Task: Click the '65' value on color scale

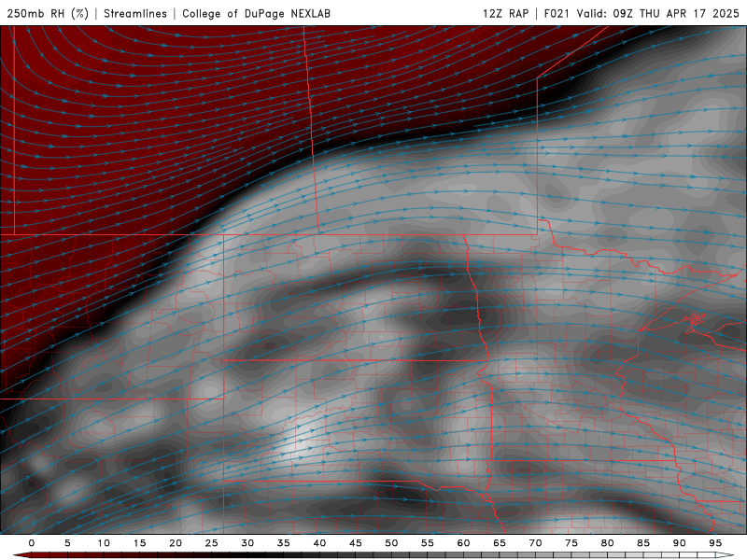Action: point(500,543)
